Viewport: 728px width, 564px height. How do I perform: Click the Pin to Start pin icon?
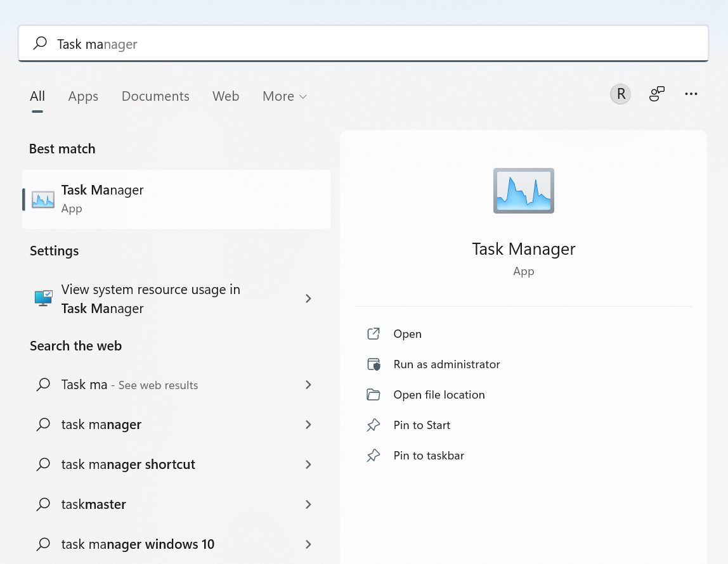374,425
